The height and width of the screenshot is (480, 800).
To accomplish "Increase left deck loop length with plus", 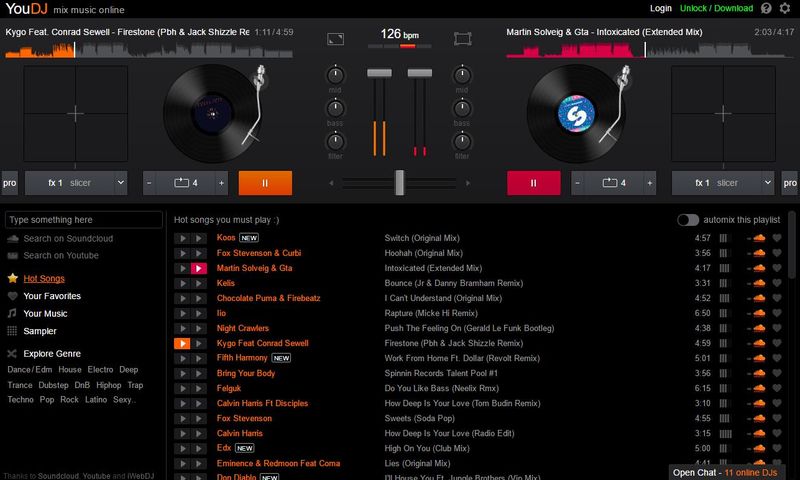I will (x=221, y=183).
